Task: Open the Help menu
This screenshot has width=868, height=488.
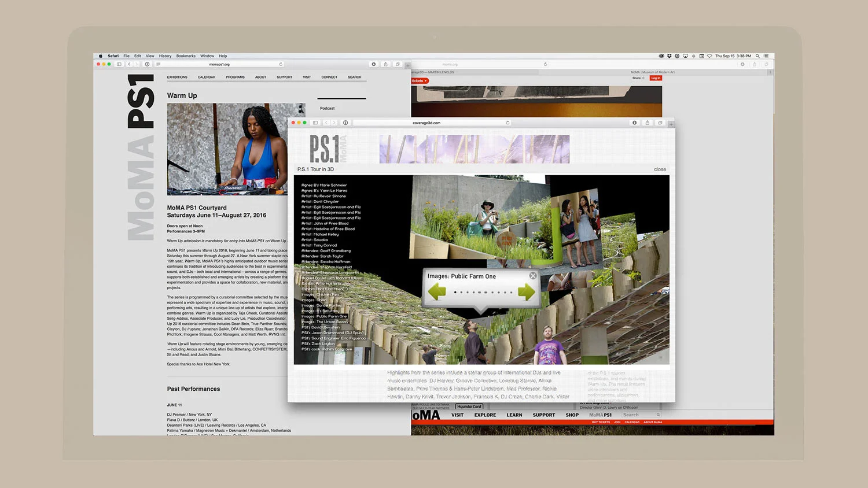Action: (223, 56)
